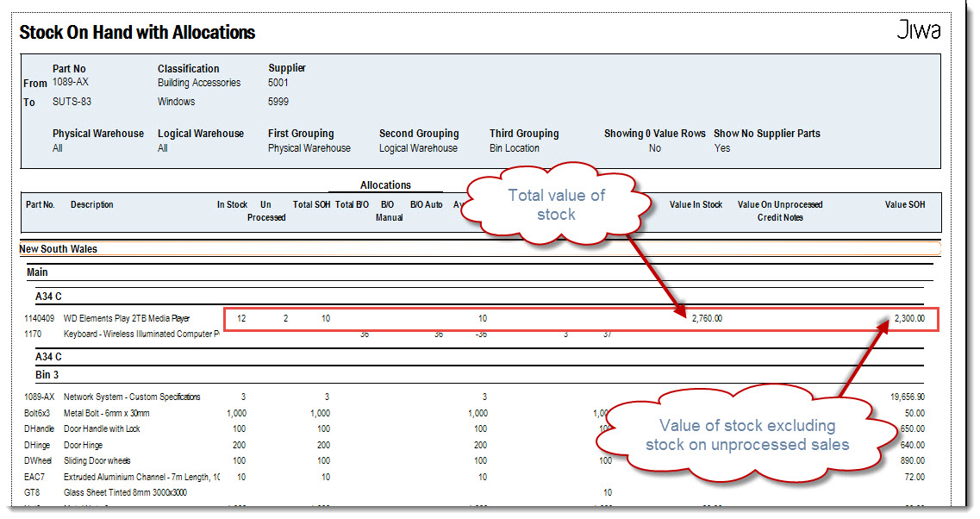980x519 pixels.
Task: Click the "In Stock" column header
Action: click(x=232, y=204)
